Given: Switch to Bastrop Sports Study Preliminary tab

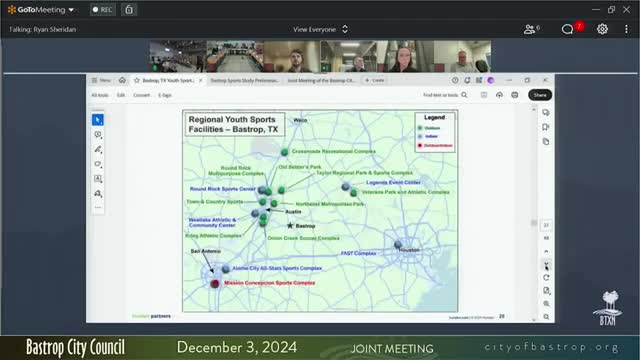Looking at the screenshot, I should point(244,80).
